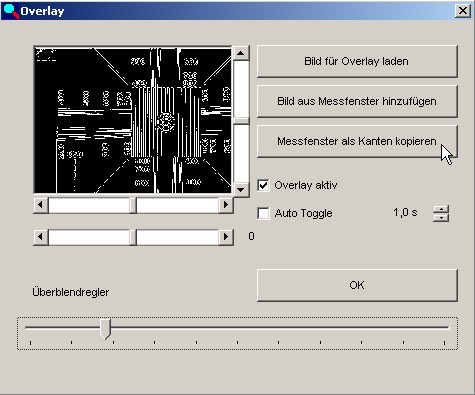Click the down arrow of the preview vertical scrollbar
The height and width of the screenshot is (395, 475).
(241, 190)
